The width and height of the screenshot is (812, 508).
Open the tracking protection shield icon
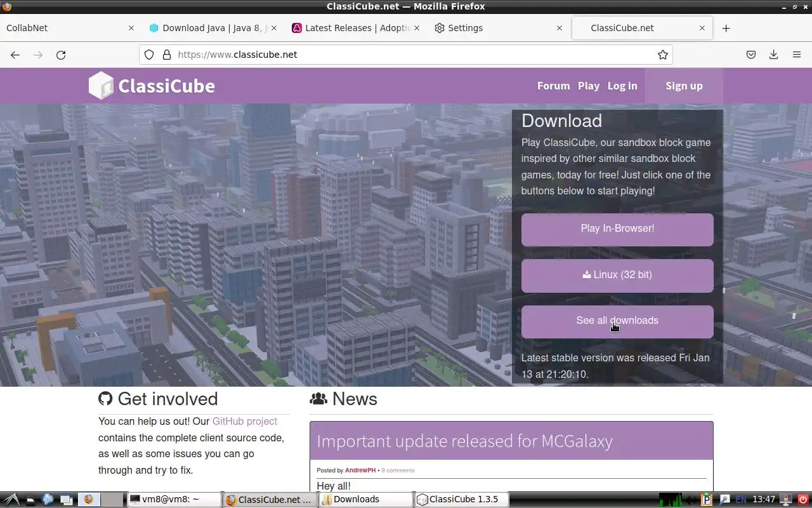[x=149, y=55]
